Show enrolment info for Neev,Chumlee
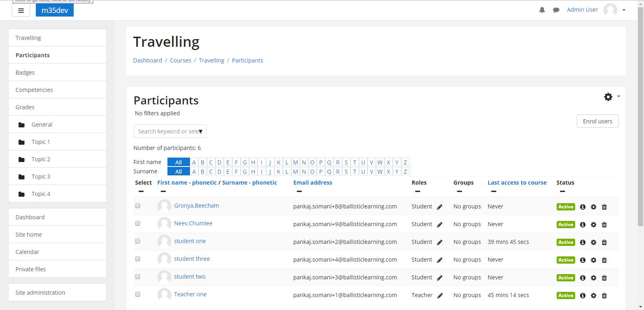Screen dimensions: 644x310 [582, 225]
